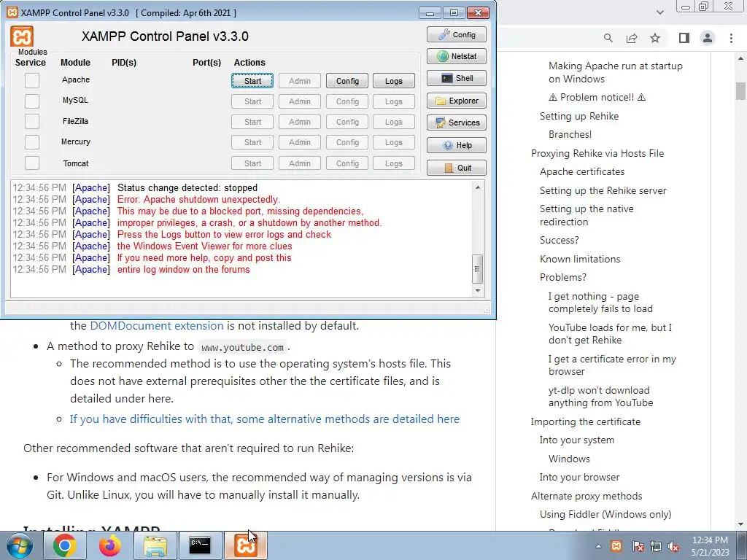Open 'Alternate proxy methods' entry
Image resolution: width=747 pixels, height=560 pixels.
coord(587,496)
